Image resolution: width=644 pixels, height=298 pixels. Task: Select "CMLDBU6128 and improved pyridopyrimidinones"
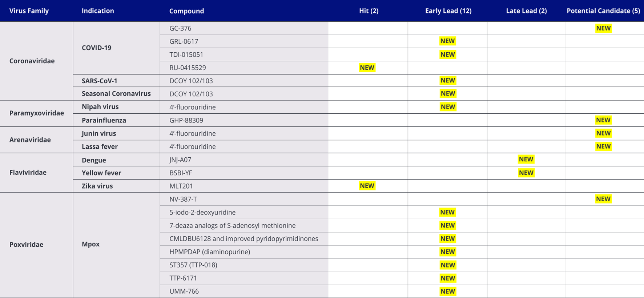click(244, 239)
